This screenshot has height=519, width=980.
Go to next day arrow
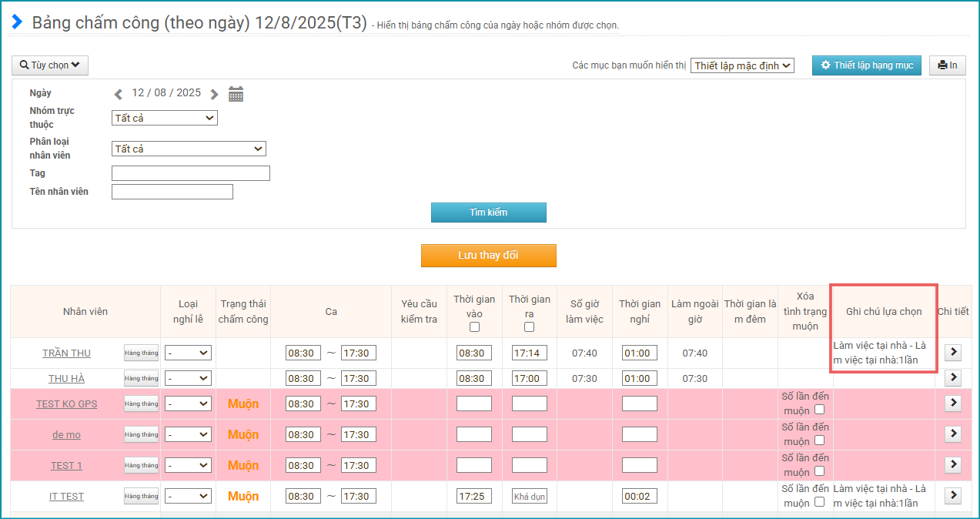(x=214, y=94)
